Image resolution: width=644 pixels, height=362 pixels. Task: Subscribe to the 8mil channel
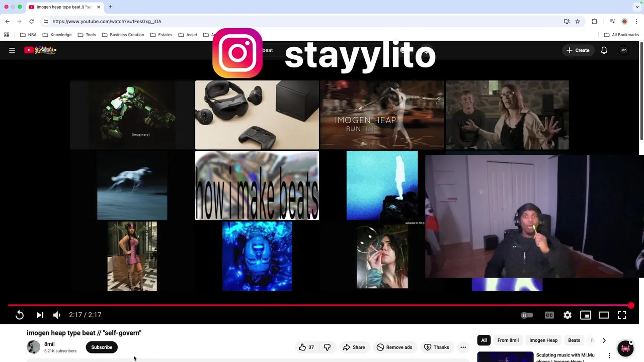pyautogui.click(x=102, y=347)
